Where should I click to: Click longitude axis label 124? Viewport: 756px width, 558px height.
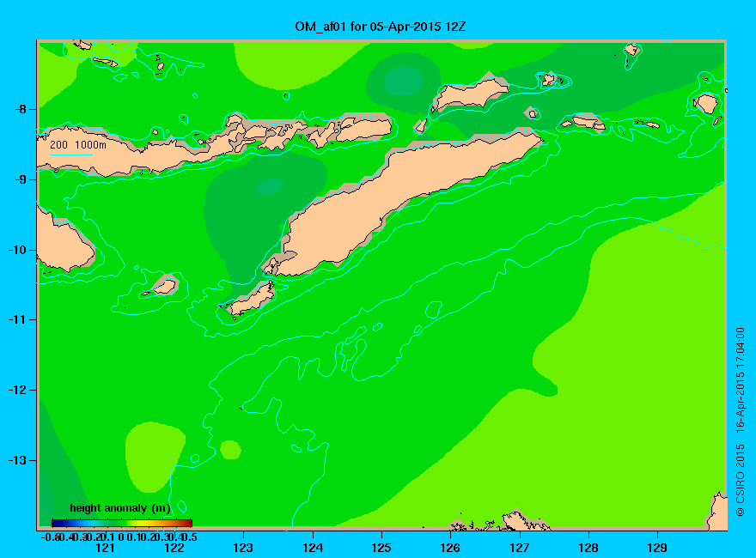pyautogui.click(x=313, y=548)
